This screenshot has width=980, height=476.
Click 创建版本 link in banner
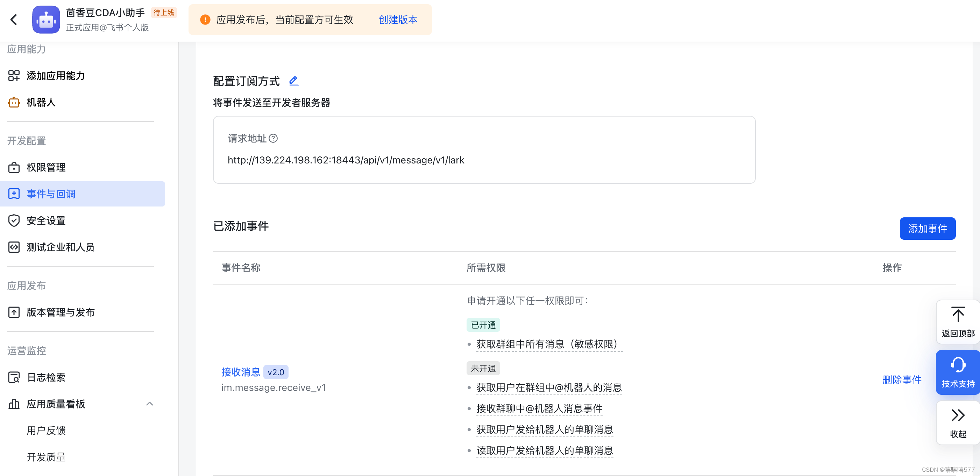(x=398, y=19)
